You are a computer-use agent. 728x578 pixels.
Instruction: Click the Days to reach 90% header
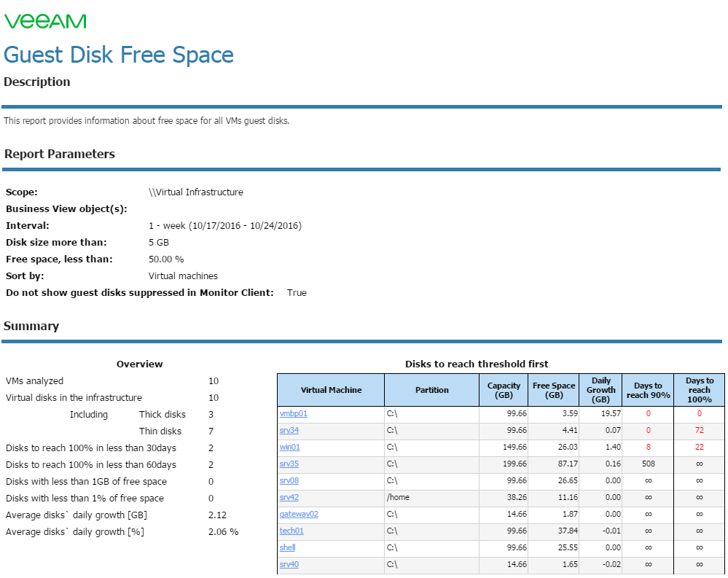pyautogui.click(x=648, y=390)
